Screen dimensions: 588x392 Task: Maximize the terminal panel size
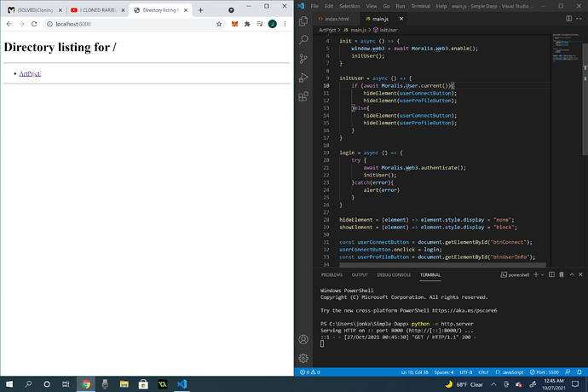[572, 274]
